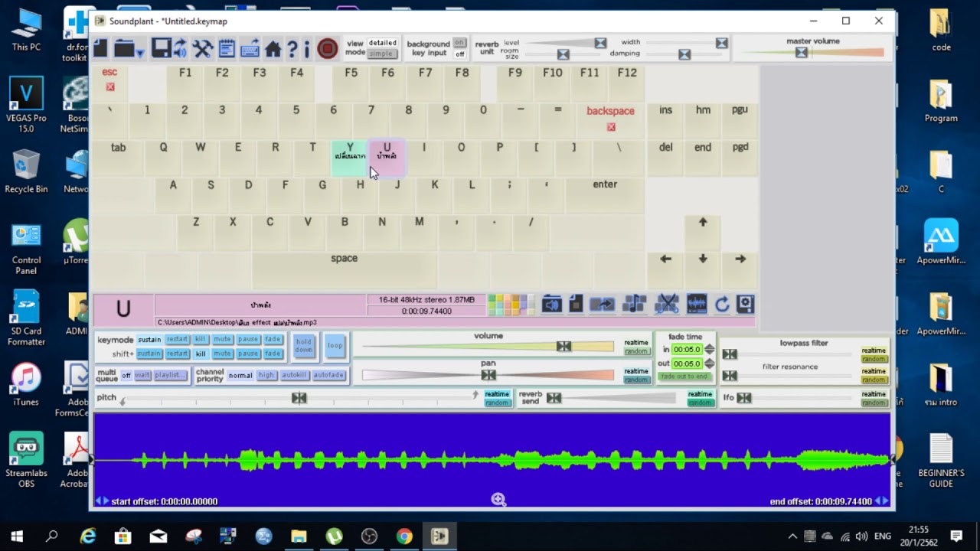The width and height of the screenshot is (980, 551).
Task: Click the key volume slider handle
Action: tap(563, 346)
